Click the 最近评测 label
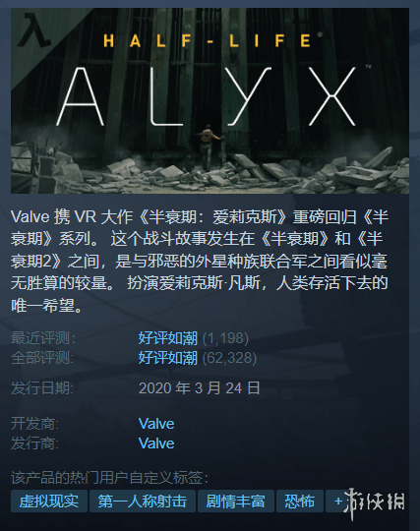The width and height of the screenshot is (420, 531). tap(43, 338)
